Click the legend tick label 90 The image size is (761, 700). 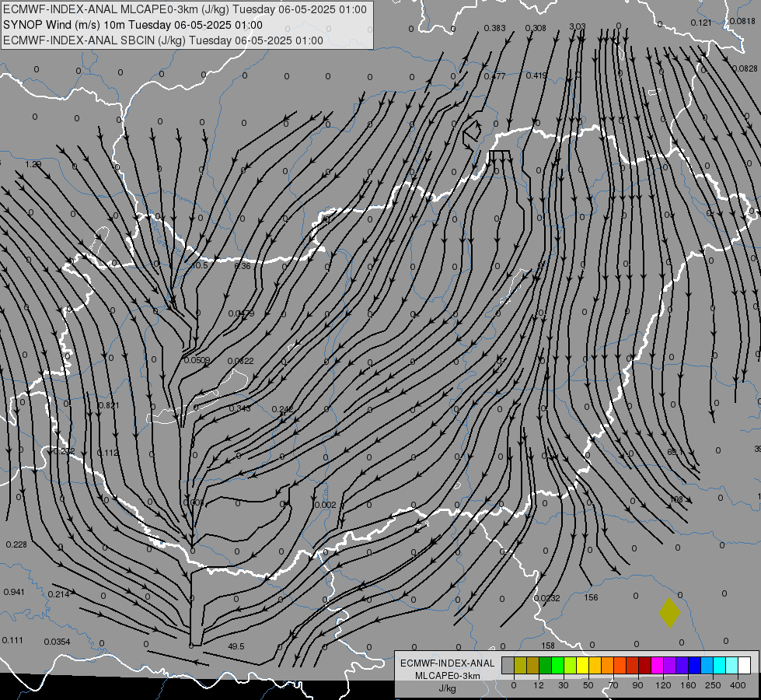coord(637,685)
